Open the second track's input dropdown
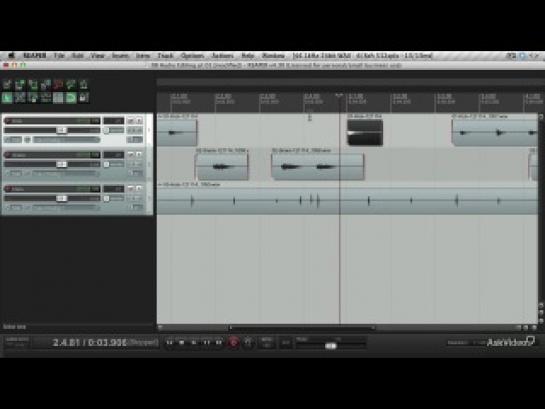The height and width of the screenshot is (409, 545). [67, 173]
